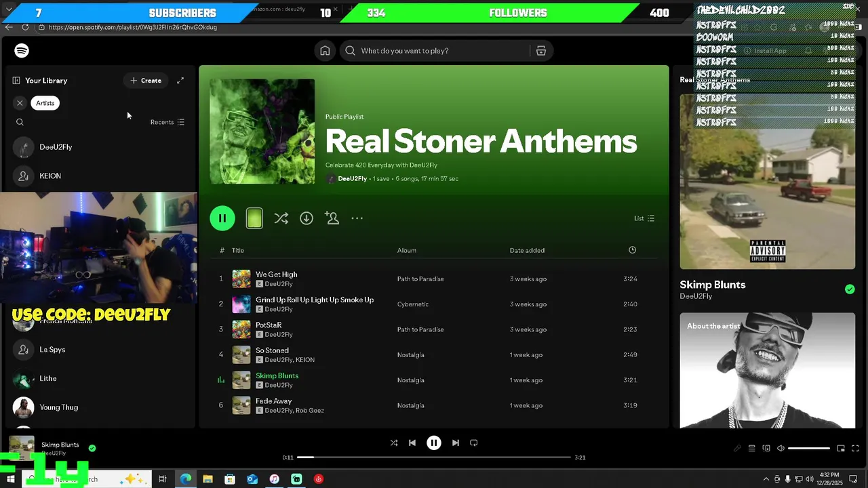The height and width of the screenshot is (488, 868).
Task: Sort tracks by Date added column
Action: coord(527,251)
